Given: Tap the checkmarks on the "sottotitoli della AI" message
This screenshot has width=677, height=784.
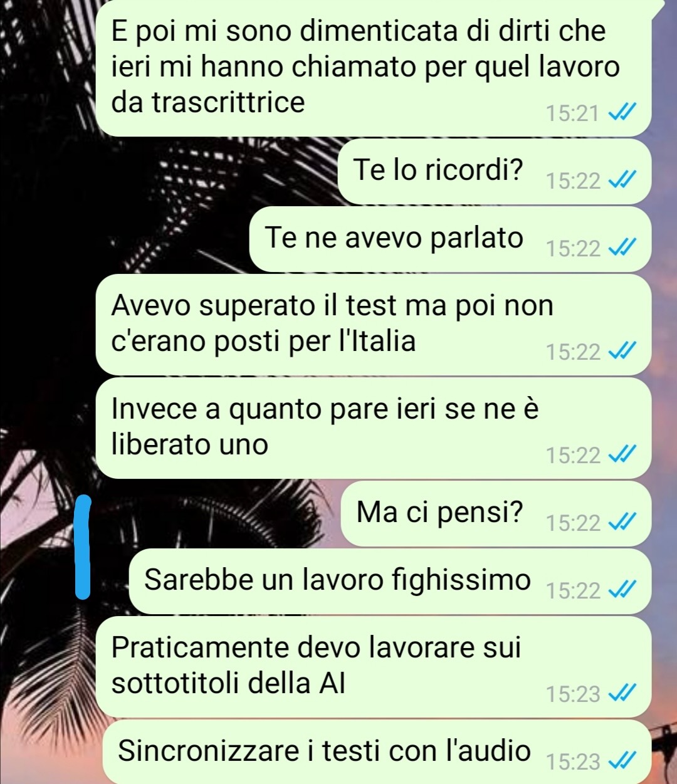Looking at the screenshot, I should coord(622,693).
